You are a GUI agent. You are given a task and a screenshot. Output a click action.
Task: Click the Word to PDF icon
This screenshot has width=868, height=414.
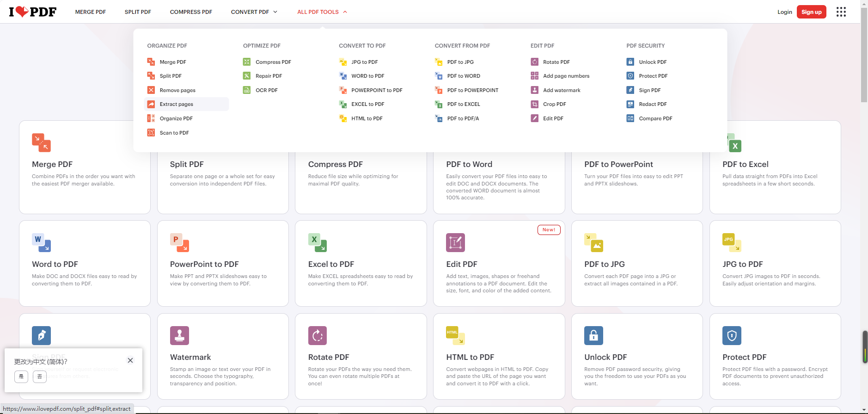(41, 242)
